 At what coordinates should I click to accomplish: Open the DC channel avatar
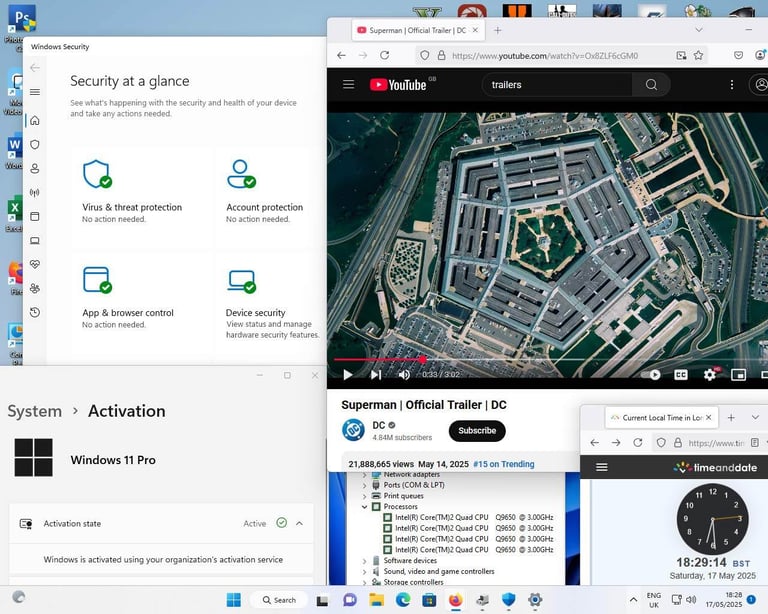[353, 430]
